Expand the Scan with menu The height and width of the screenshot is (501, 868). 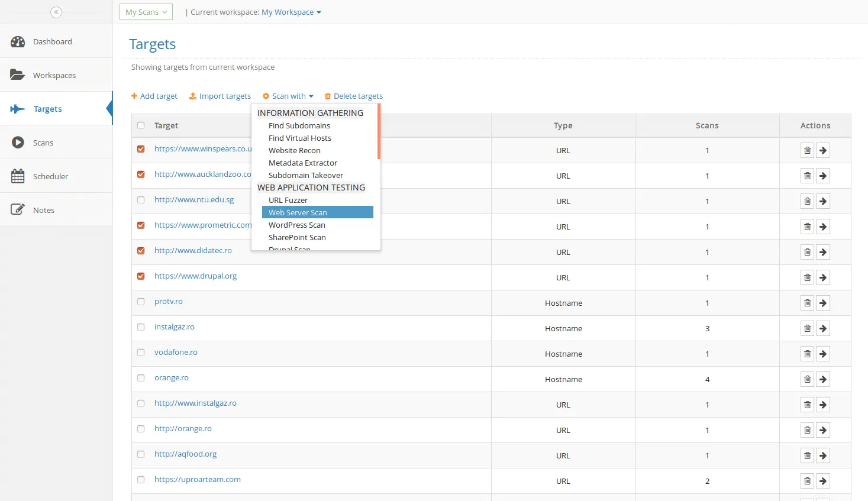click(288, 96)
